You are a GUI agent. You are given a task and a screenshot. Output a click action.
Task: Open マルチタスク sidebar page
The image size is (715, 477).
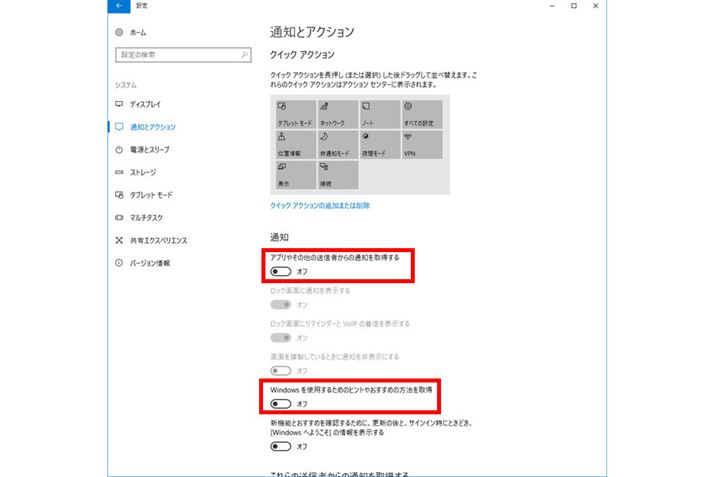[146, 218]
